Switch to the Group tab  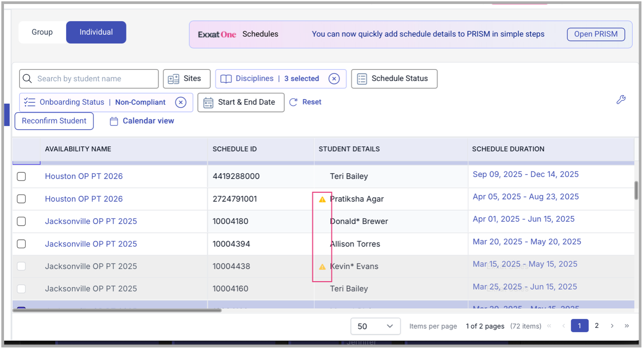point(42,32)
